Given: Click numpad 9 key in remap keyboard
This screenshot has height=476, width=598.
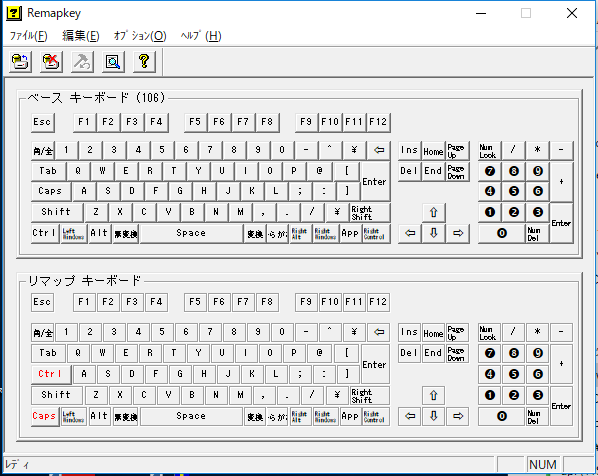Looking at the screenshot, I should point(538,354).
